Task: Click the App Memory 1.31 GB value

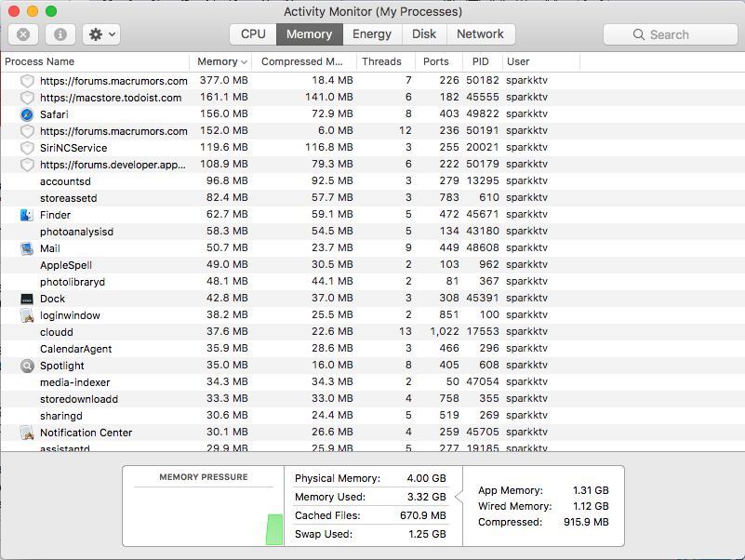Action: coord(591,490)
